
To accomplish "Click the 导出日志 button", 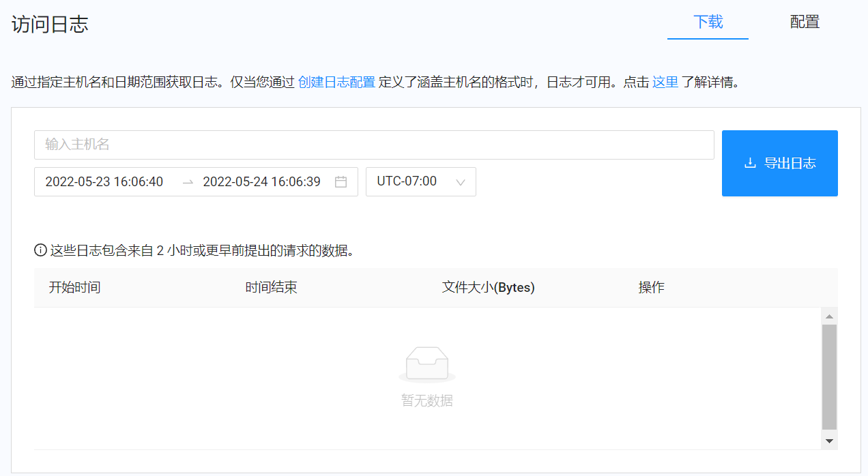I will click(779, 163).
